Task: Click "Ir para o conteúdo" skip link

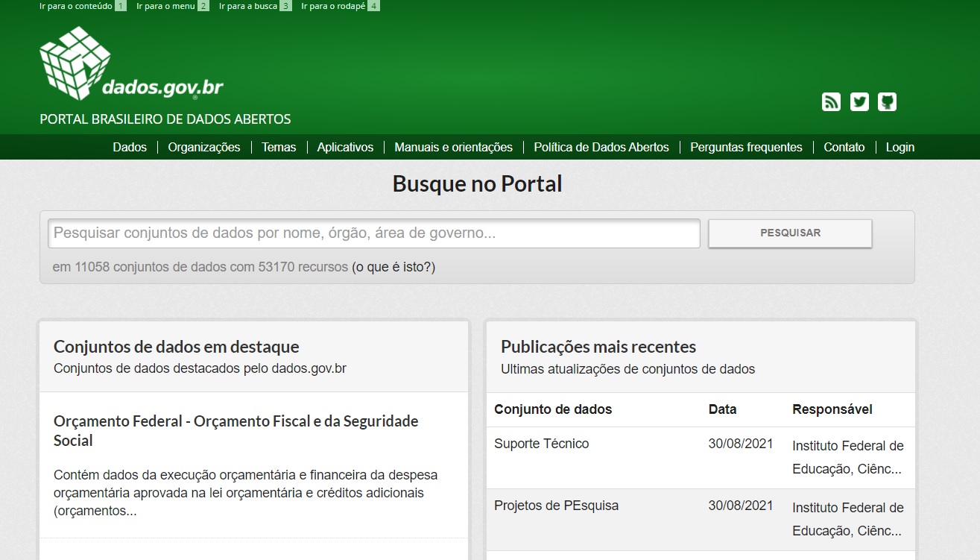Action: (x=76, y=6)
